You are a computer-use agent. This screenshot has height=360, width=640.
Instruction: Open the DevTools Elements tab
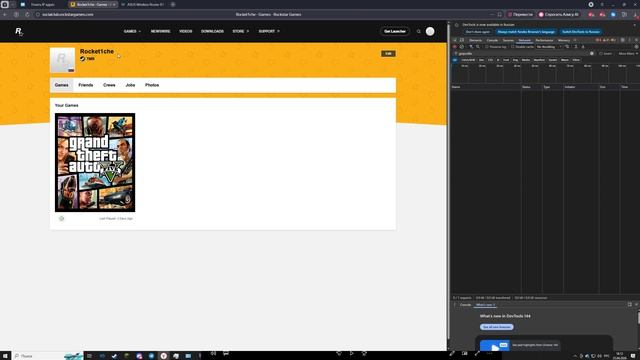(476, 40)
